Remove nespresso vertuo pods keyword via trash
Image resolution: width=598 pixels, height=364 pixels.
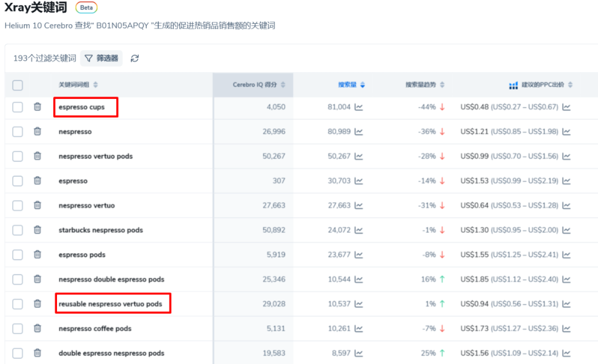pyautogui.click(x=38, y=156)
